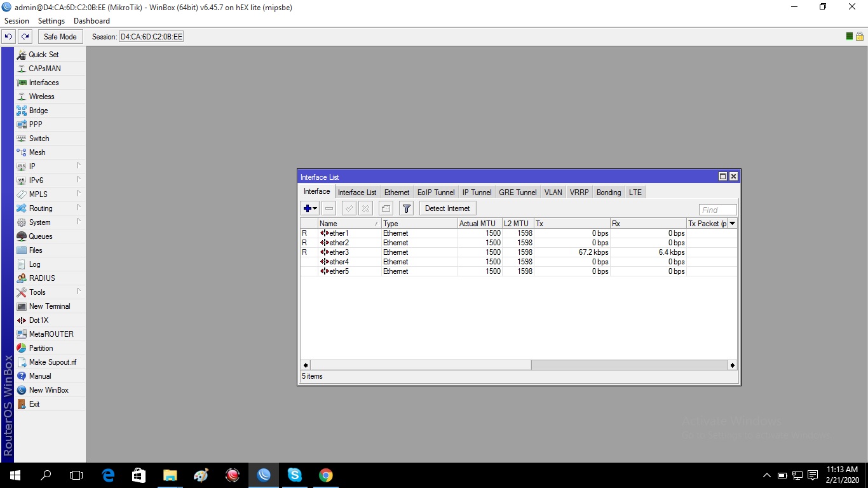Open the Manual help item
Image resolution: width=868 pixels, height=488 pixels.
coord(50,376)
